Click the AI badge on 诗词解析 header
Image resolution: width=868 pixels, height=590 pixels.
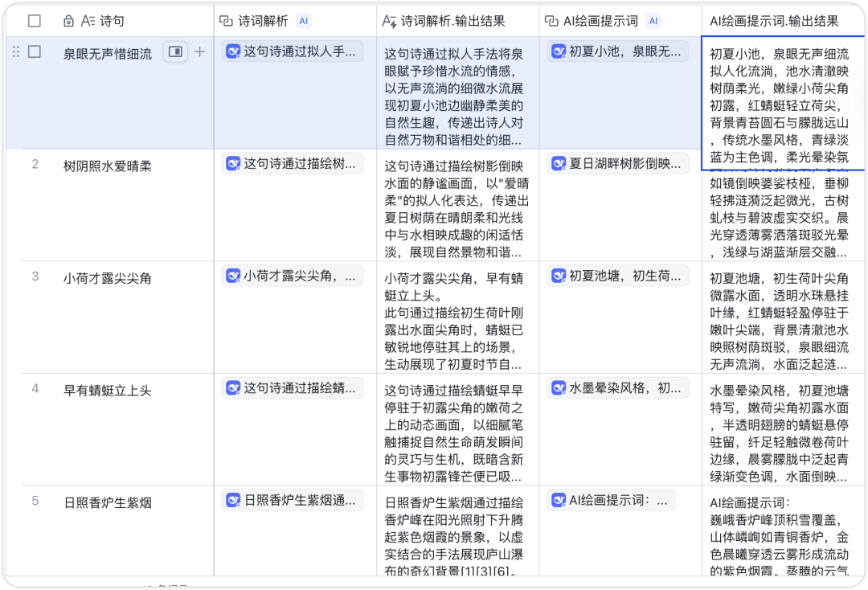pos(303,21)
